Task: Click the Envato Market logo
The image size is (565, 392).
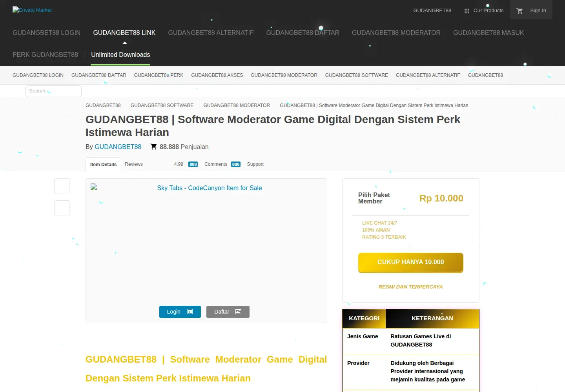Action: point(32,10)
